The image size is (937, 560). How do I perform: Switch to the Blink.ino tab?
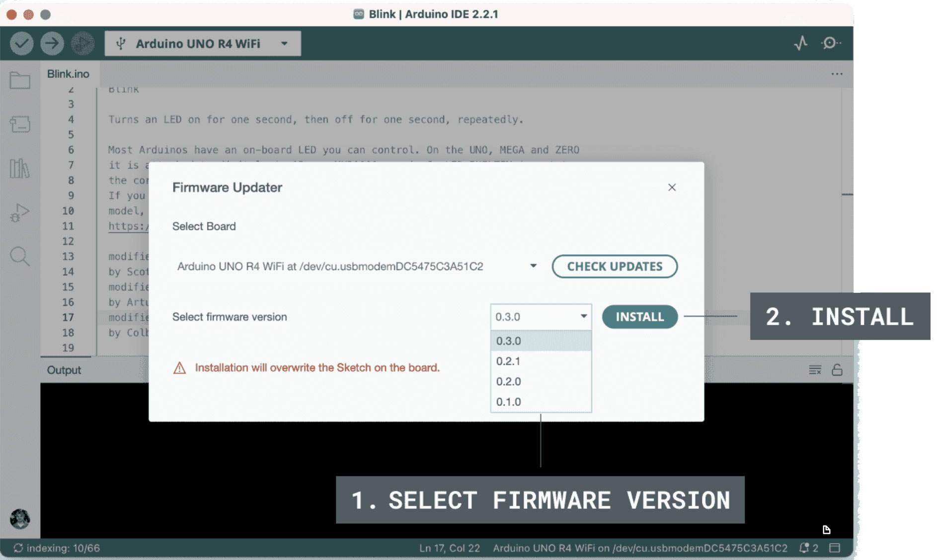tap(69, 74)
